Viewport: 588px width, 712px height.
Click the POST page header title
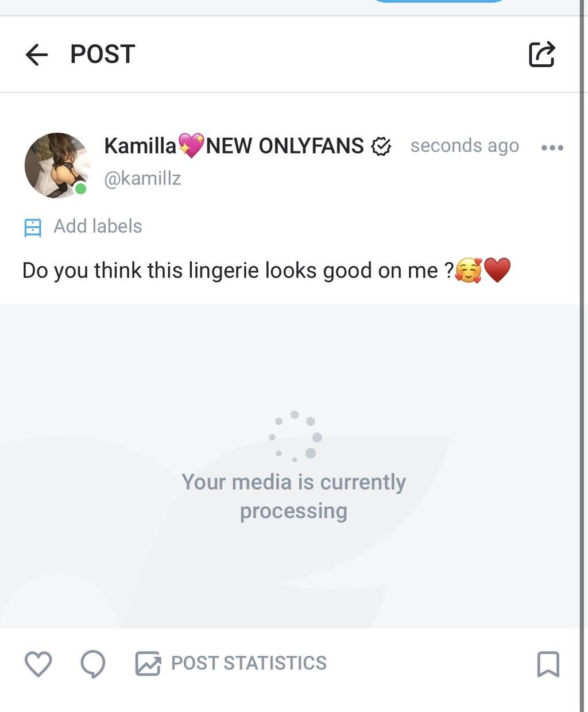point(102,55)
